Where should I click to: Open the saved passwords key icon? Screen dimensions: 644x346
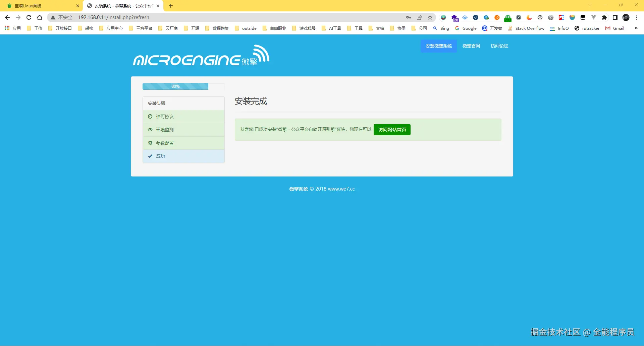click(x=409, y=17)
